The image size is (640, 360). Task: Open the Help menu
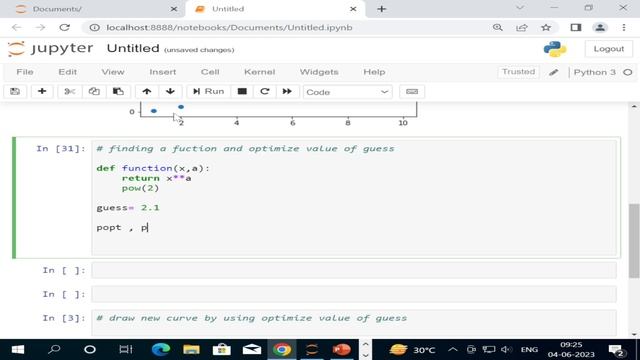pos(374,72)
